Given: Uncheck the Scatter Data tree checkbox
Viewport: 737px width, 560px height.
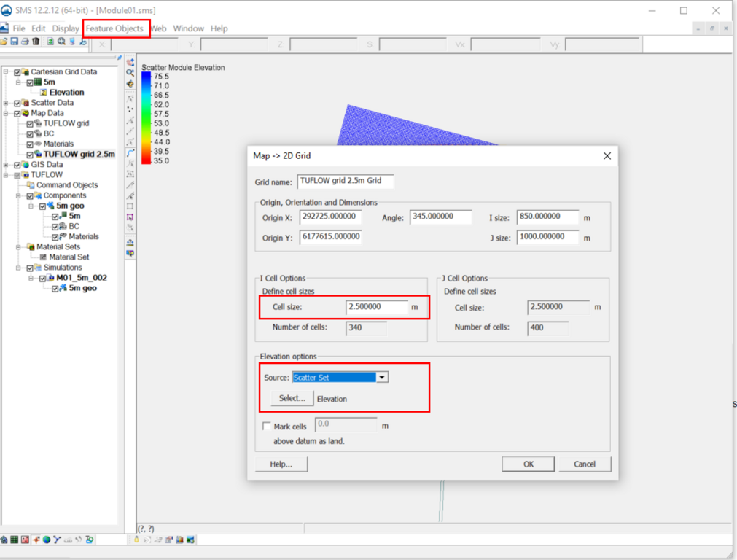Looking at the screenshot, I should [x=17, y=103].
